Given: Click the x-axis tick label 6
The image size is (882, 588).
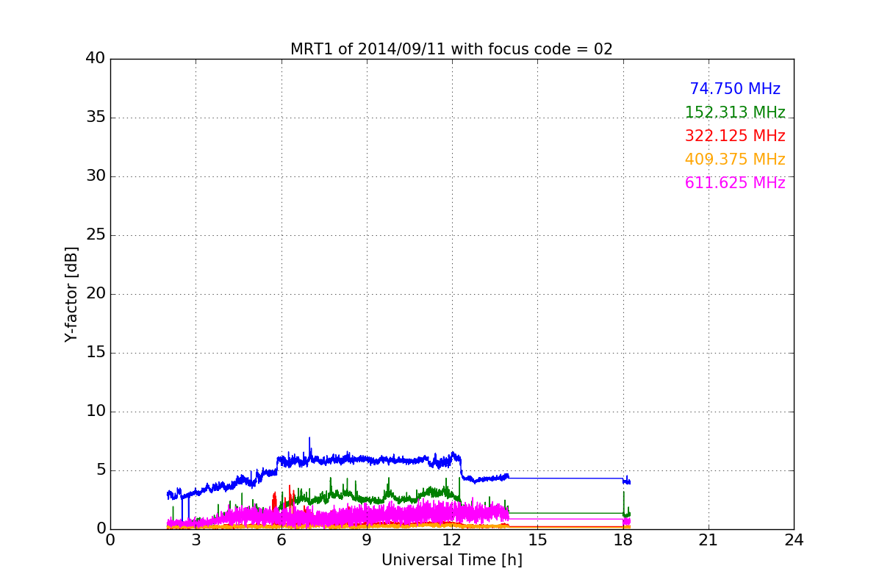Looking at the screenshot, I should pyautogui.click(x=282, y=540).
